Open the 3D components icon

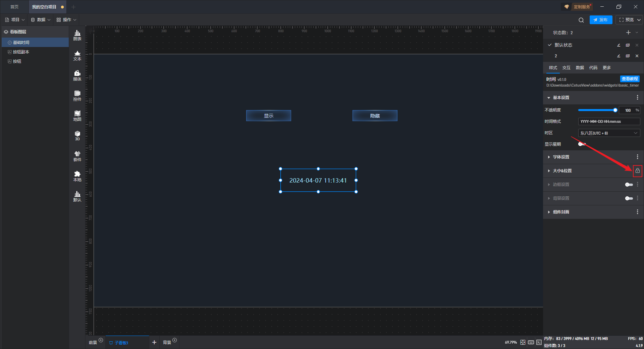77,136
